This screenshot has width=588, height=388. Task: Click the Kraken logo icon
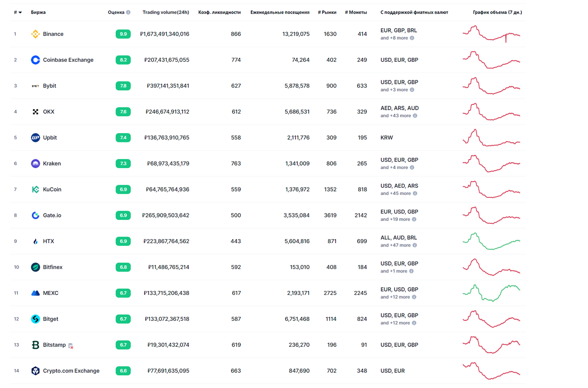[x=35, y=164]
